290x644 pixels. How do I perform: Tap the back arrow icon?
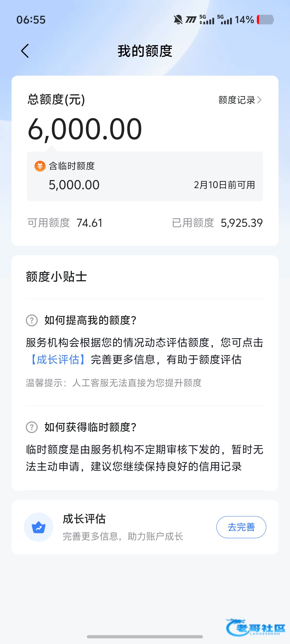click(25, 51)
